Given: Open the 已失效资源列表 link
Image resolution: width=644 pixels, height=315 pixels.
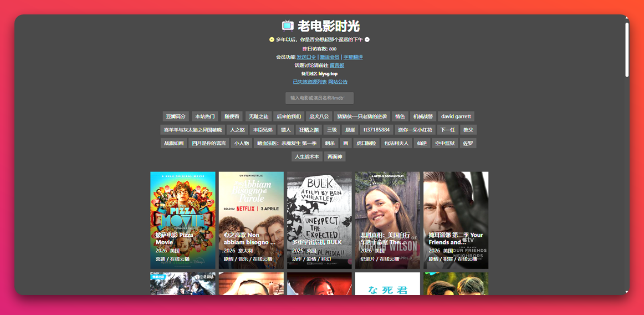Looking at the screenshot, I should pos(310,82).
